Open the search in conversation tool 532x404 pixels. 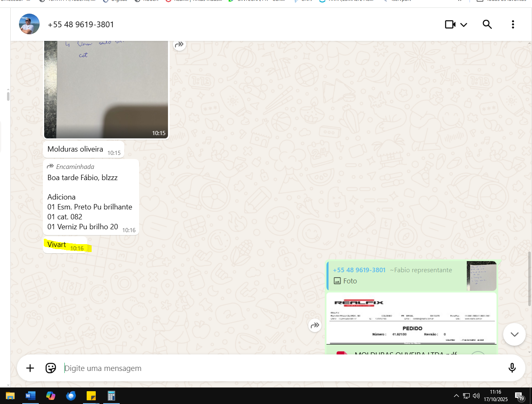(487, 24)
